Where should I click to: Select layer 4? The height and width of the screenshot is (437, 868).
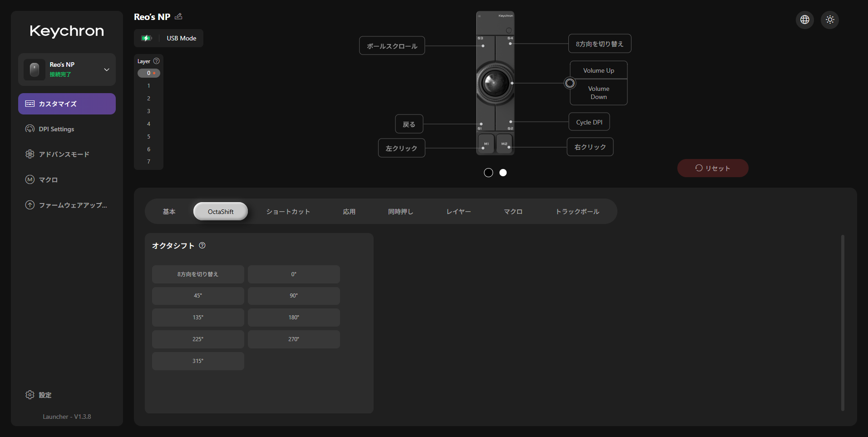tap(148, 124)
